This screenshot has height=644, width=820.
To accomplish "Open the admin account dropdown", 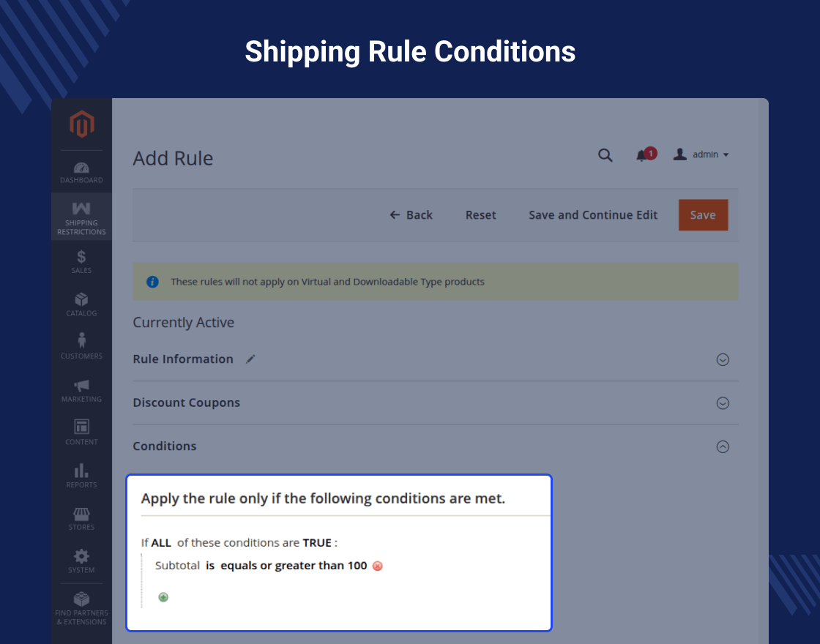I will click(701, 154).
